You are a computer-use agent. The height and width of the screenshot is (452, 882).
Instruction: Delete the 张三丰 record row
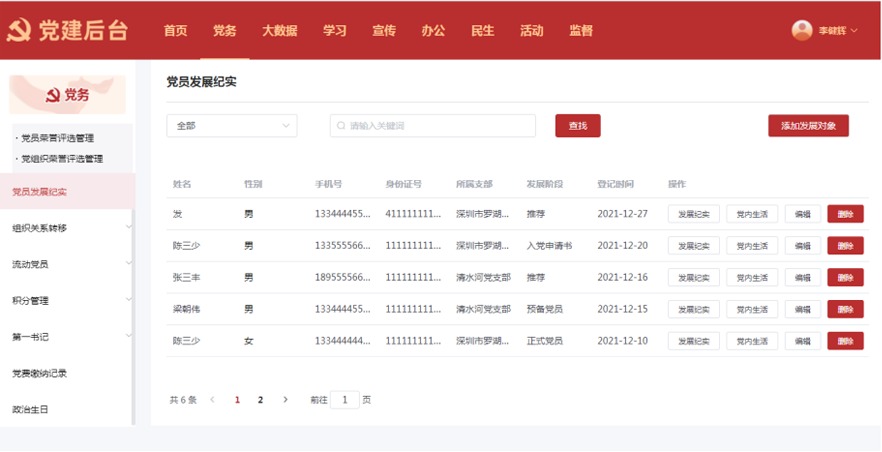point(845,278)
